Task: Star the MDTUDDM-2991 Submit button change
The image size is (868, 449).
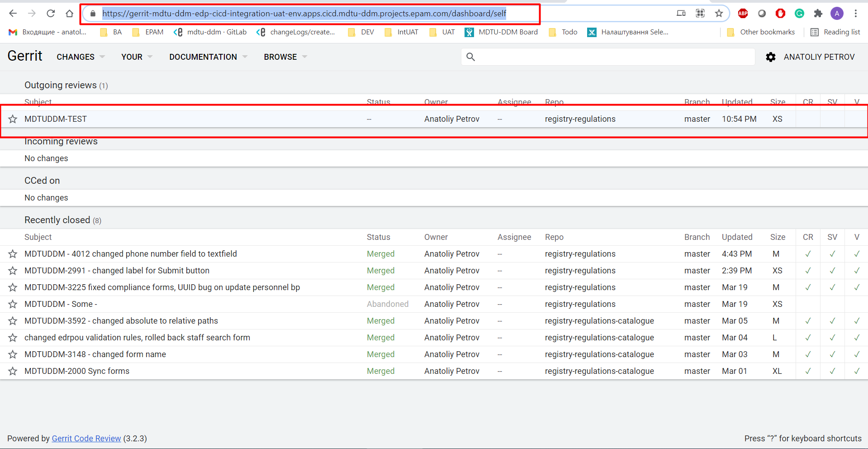Action: tap(13, 271)
